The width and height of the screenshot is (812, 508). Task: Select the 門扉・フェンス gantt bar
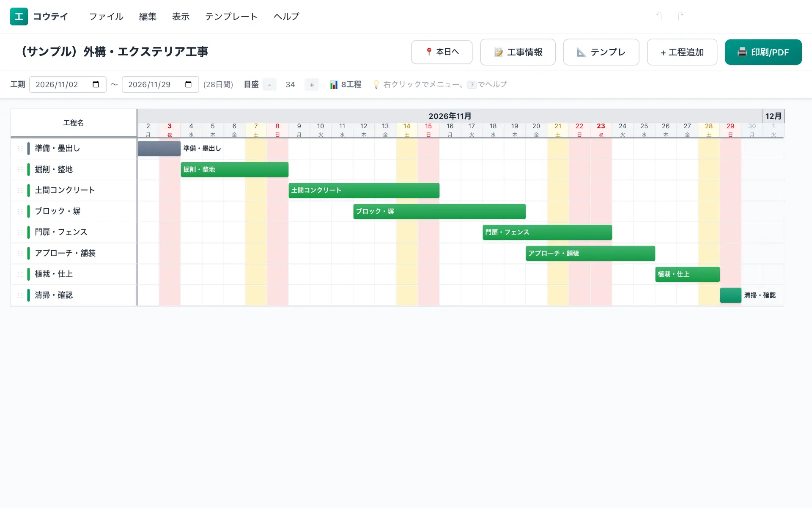(x=547, y=232)
